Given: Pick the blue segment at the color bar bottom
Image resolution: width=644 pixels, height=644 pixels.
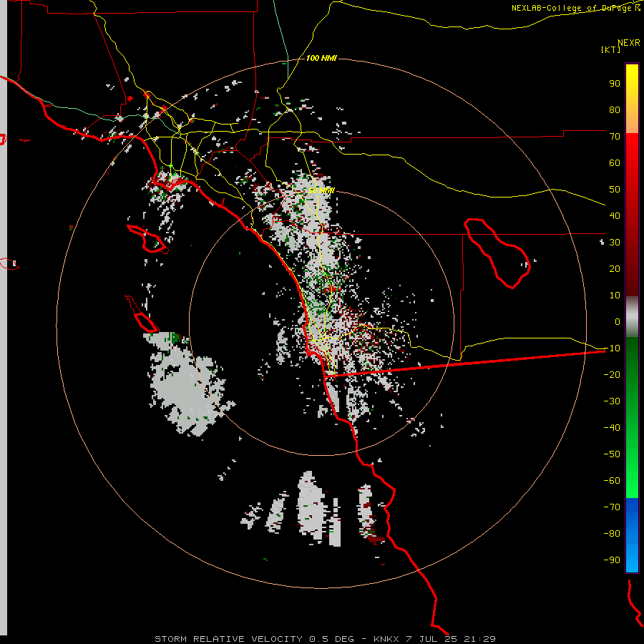Looking at the screenshot, I should tap(632, 535).
